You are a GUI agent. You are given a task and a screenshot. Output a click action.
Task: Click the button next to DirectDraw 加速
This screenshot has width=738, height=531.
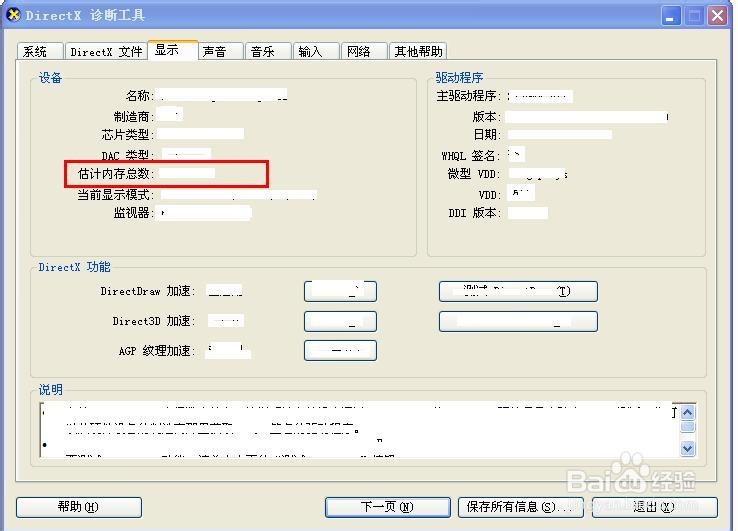(340, 291)
